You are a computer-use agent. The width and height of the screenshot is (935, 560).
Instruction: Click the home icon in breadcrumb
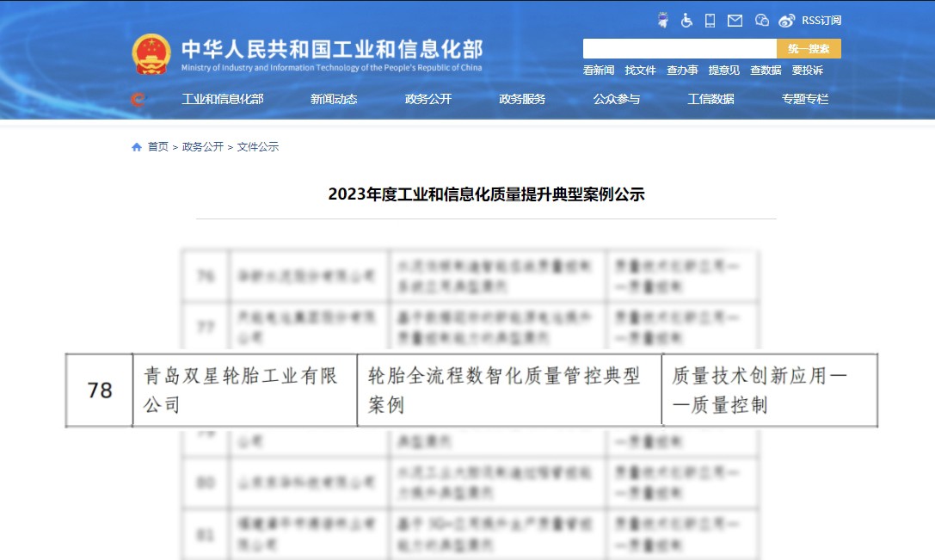(x=136, y=147)
